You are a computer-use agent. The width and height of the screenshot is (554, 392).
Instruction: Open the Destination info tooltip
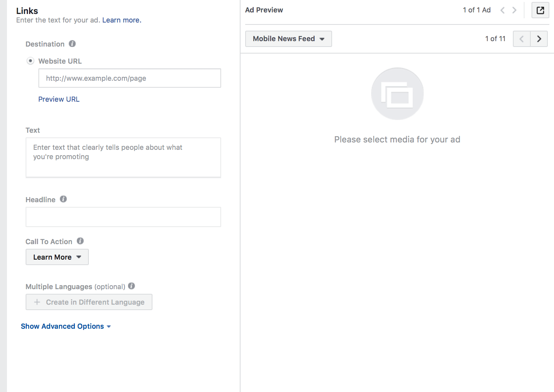click(x=72, y=43)
